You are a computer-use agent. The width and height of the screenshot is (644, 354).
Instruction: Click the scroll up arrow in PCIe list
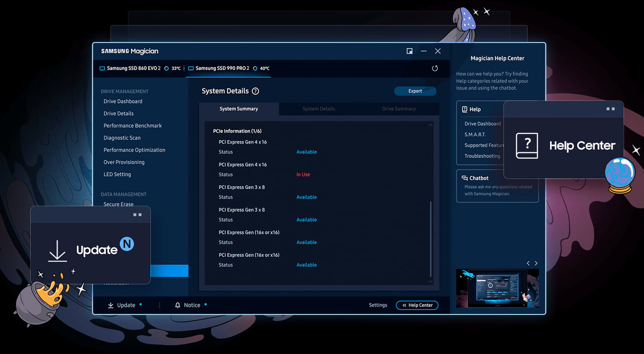point(431,125)
